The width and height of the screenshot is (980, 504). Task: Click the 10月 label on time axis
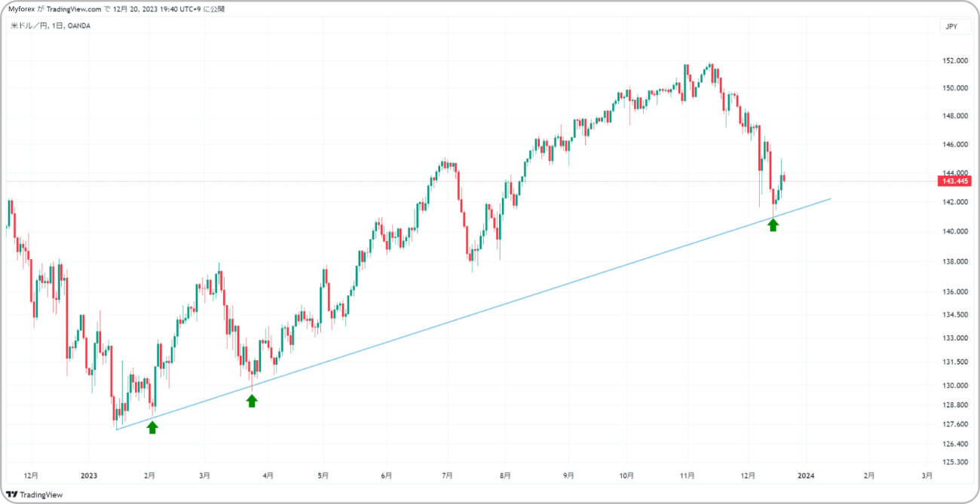tap(626, 475)
